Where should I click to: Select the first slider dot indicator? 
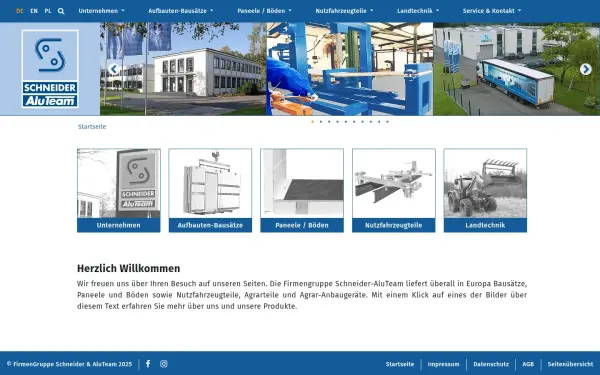click(x=313, y=122)
